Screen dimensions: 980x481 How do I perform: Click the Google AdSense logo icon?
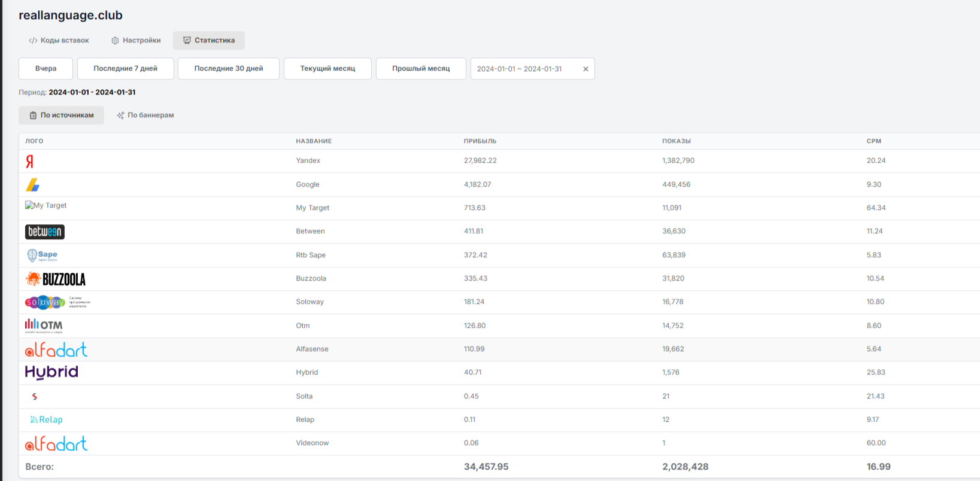click(32, 185)
